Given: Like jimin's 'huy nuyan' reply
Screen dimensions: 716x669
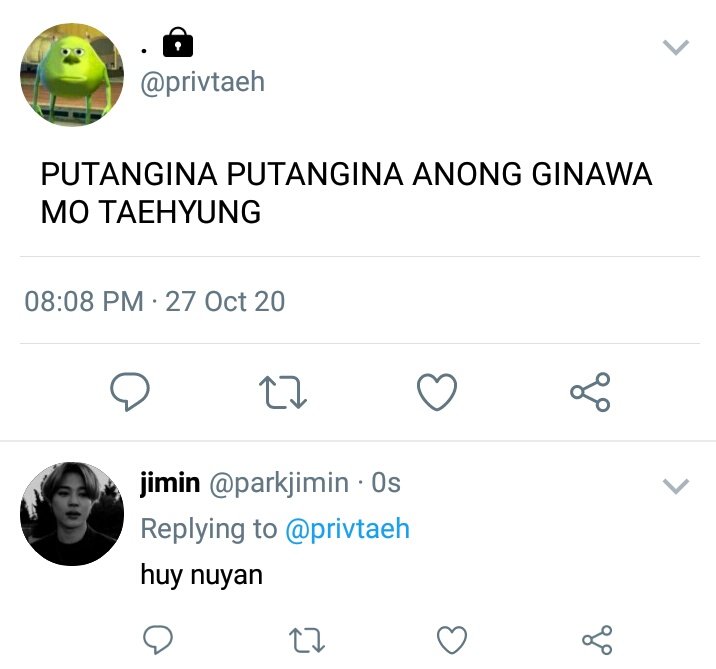Looking at the screenshot, I should [452, 639].
